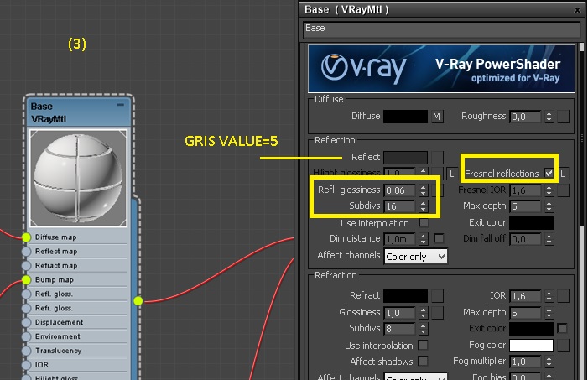Click the reflection Subdivs value 16
The image size is (588, 380).
click(x=400, y=206)
